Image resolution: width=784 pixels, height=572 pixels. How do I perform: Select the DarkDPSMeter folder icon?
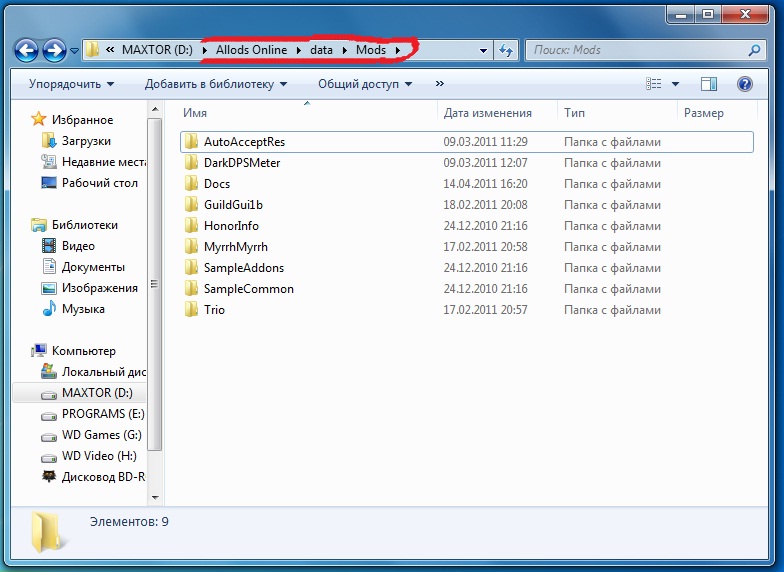[x=191, y=162]
